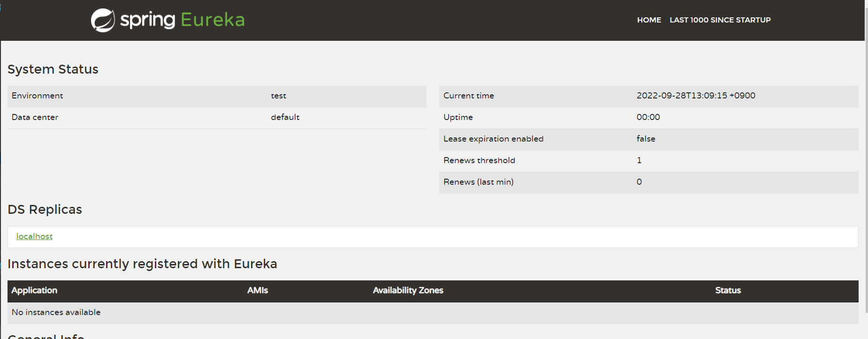
Task: Open the HOME navigation link
Action: click(x=649, y=20)
